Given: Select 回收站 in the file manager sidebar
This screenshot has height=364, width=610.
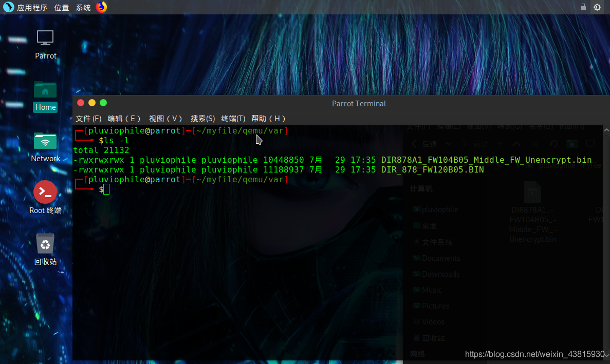Looking at the screenshot, I should coord(429,338).
